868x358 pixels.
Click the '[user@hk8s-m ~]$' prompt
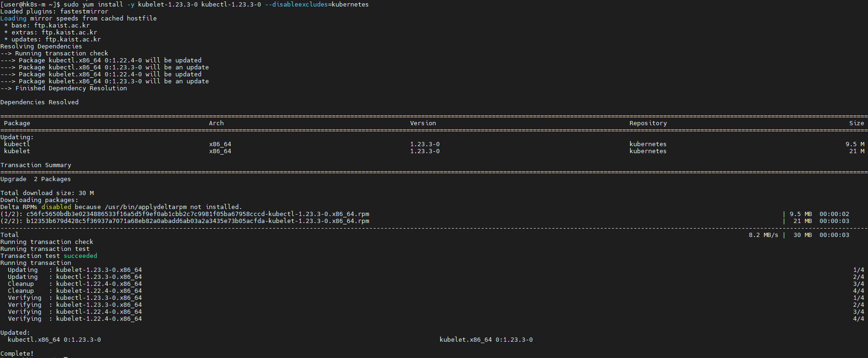(x=30, y=5)
